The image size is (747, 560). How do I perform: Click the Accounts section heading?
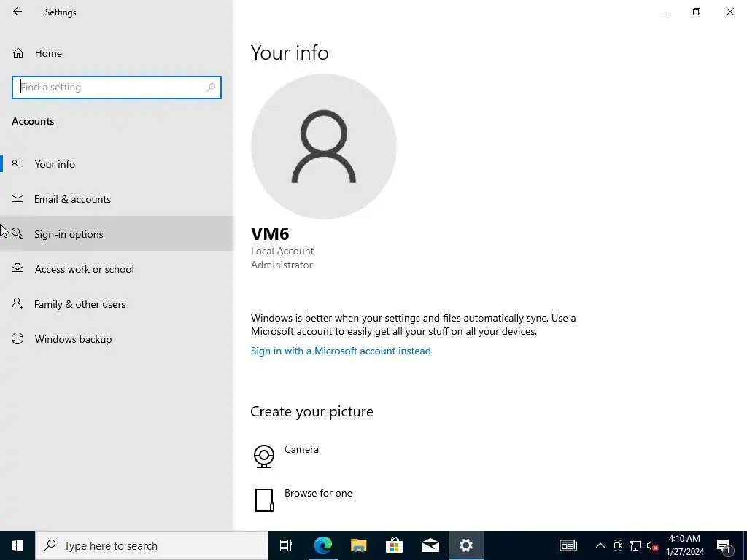click(x=33, y=122)
